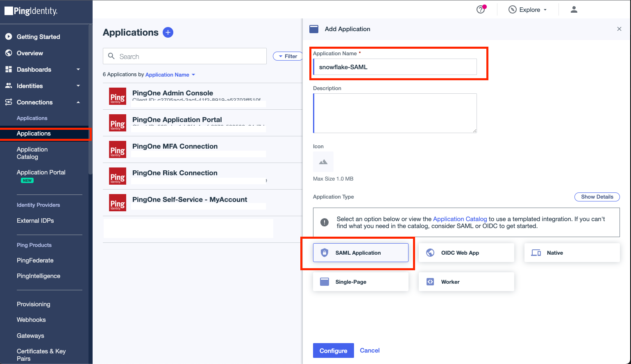Viewport: 631px width, 364px height.
Task: Click the Connections icon in sidebar
Action: pyautogui.click(x=8, y=102)
